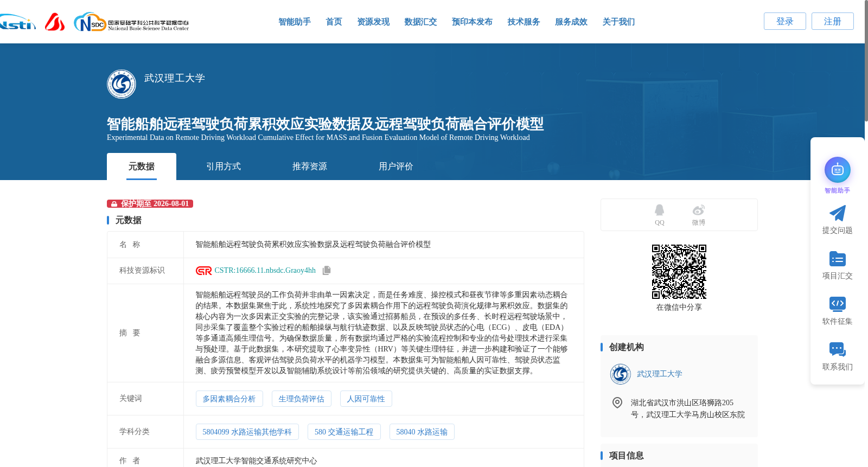The height and width of the screenshot is (467, 868).
Task: Open 服务成效 navigation item
Action: (x=571, y=22)
